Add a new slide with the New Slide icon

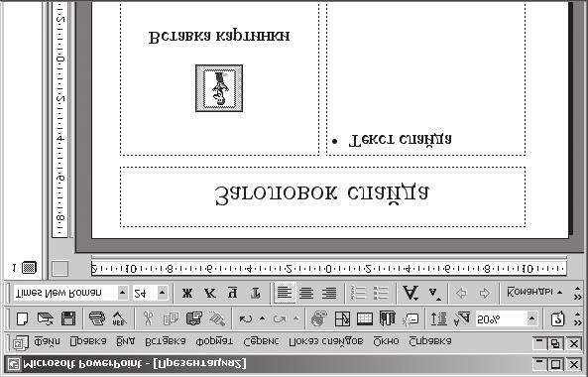coord(411,319)
